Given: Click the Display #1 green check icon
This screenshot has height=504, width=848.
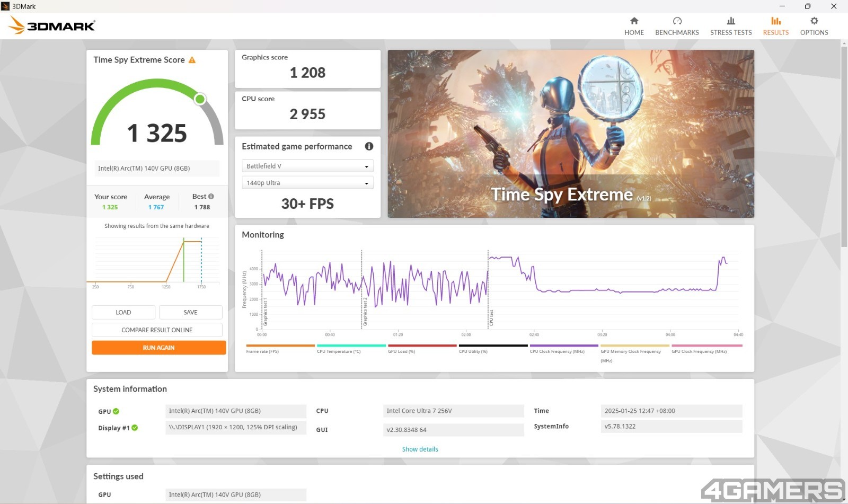Looking at the screenshot, I should click(135, 428).
